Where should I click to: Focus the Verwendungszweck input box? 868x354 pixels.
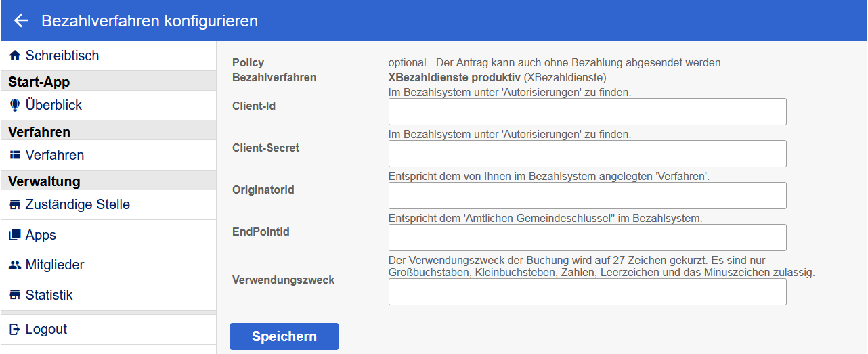click(x=587, y=292)
